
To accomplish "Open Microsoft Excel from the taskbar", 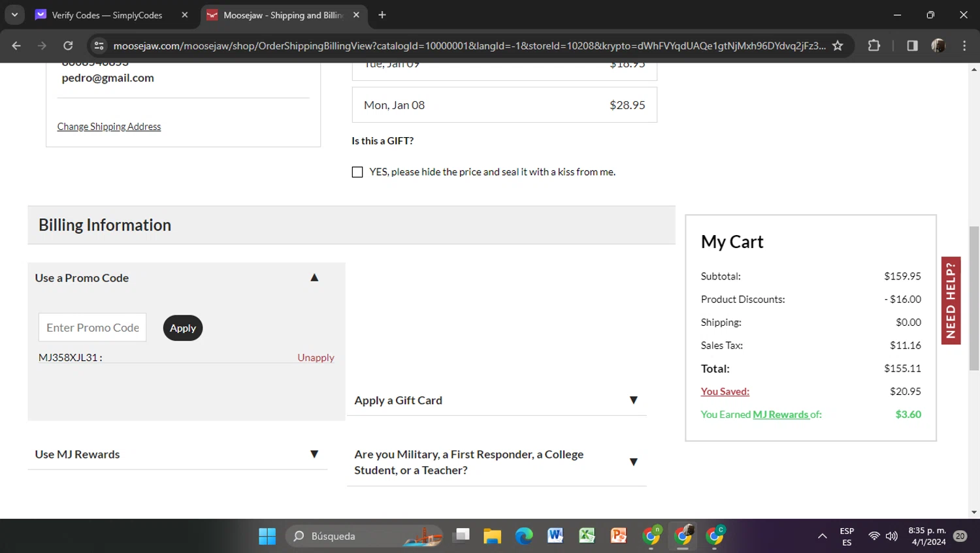I will coord(587,536).
